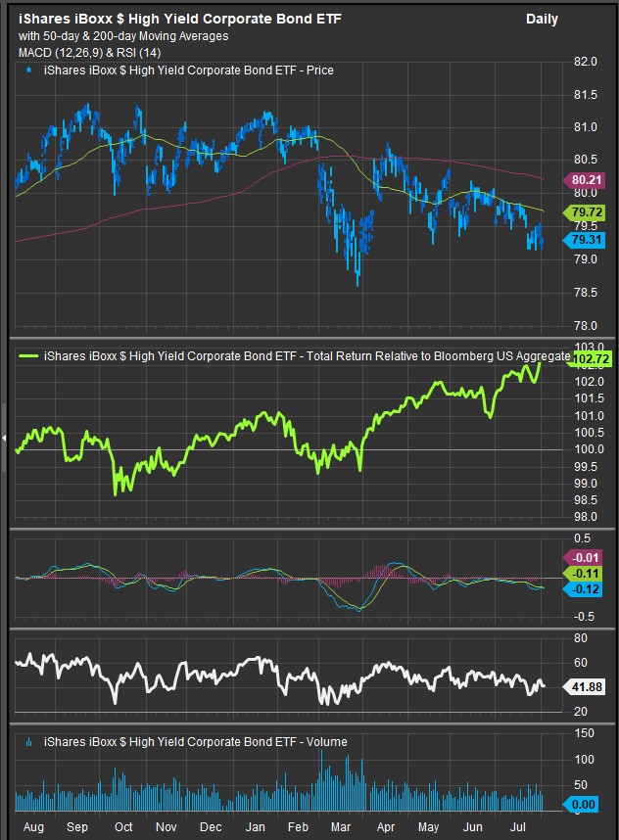
Task: Click the 101.0 relative return axis label
Action: (589, 416)
